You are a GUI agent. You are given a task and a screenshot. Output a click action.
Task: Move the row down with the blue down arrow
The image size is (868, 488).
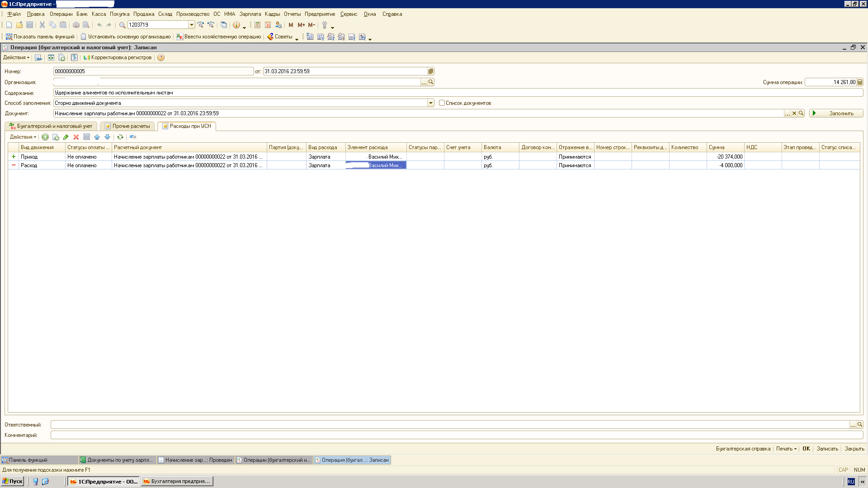107,137
